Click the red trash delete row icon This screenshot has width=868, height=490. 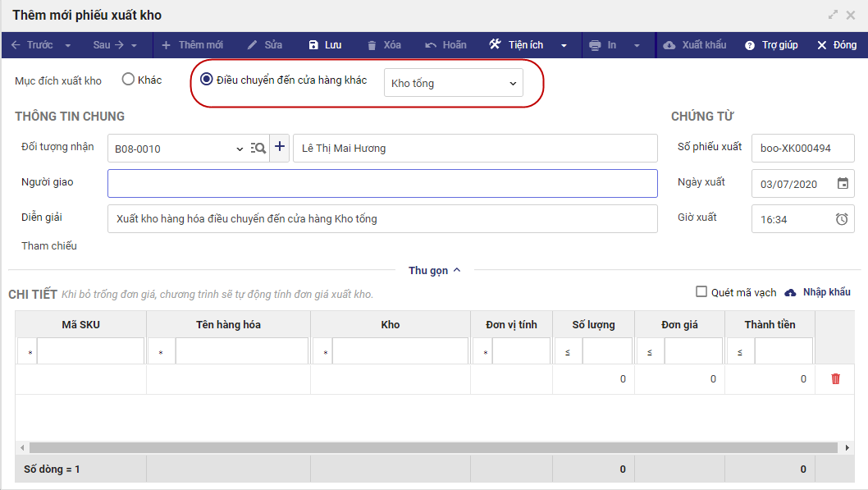click(x=835, y=379)
